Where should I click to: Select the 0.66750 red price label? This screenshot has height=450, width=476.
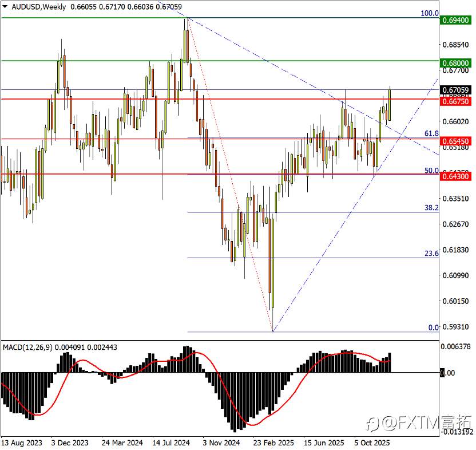pyautogui.click(x=455, y=101)
